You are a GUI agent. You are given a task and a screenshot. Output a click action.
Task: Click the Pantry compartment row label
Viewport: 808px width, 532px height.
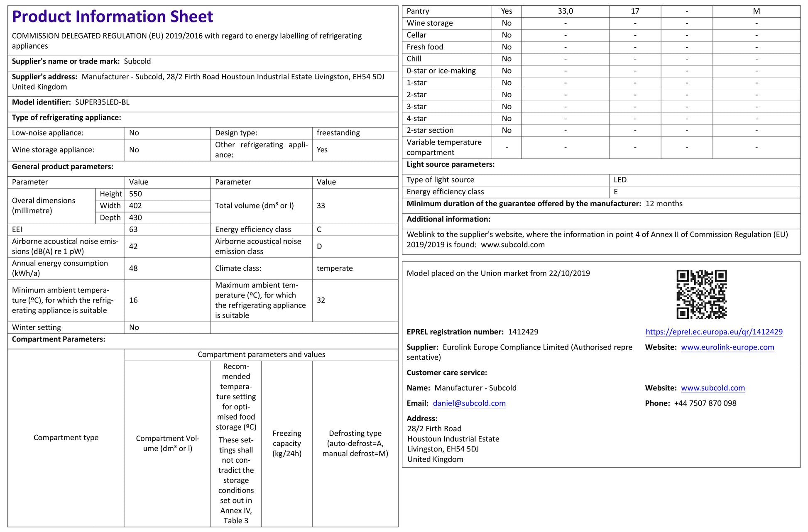click(x=418, y=11)
